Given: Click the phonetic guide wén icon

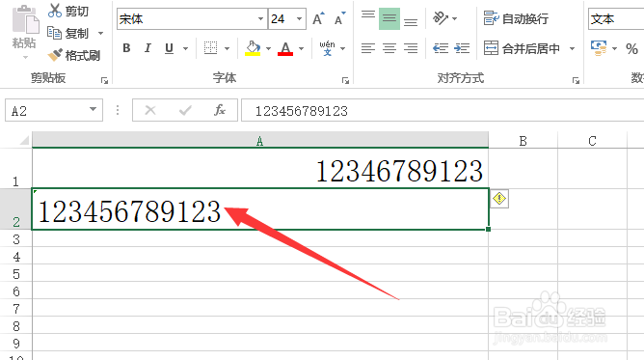Looking at the screenshot, I should (x=328, y=48).
